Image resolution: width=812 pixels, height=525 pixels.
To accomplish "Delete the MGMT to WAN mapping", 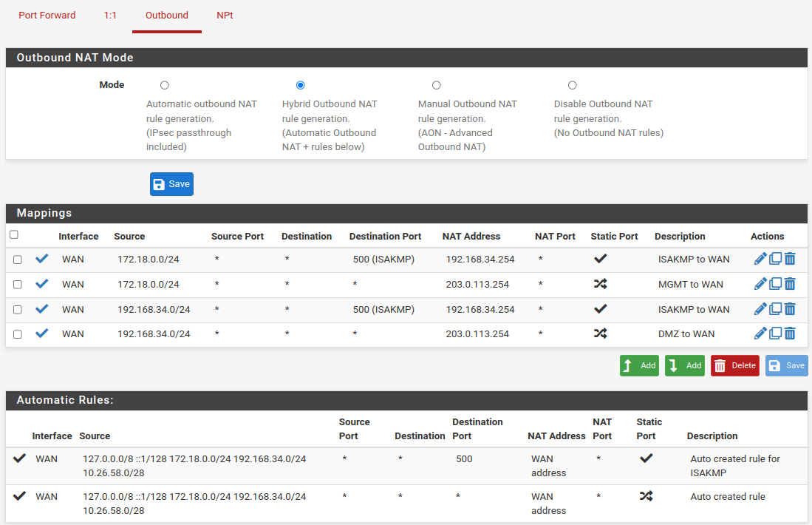I will (x=790, y=283).
